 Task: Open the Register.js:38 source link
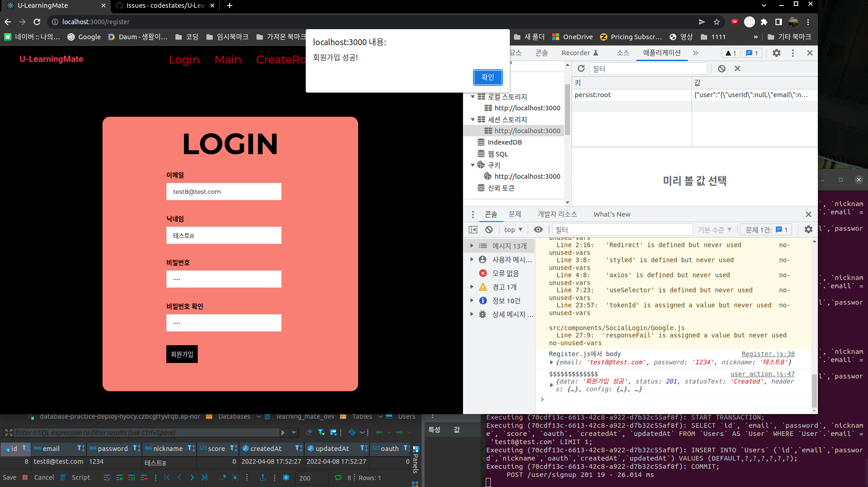[768, 354]
